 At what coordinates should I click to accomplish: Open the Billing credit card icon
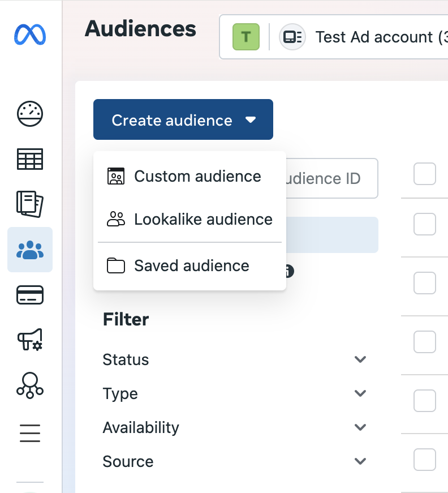pyautogui.click(x=30, y=295)
